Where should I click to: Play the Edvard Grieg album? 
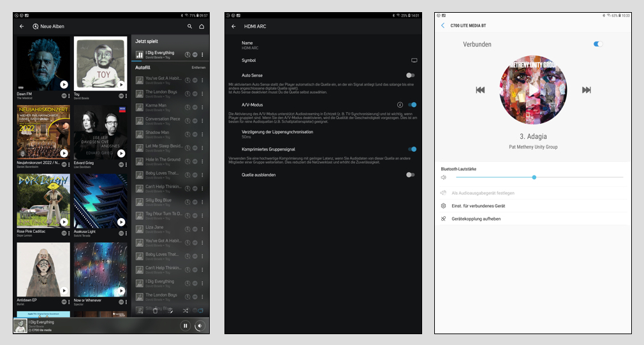tap(121, 153)
